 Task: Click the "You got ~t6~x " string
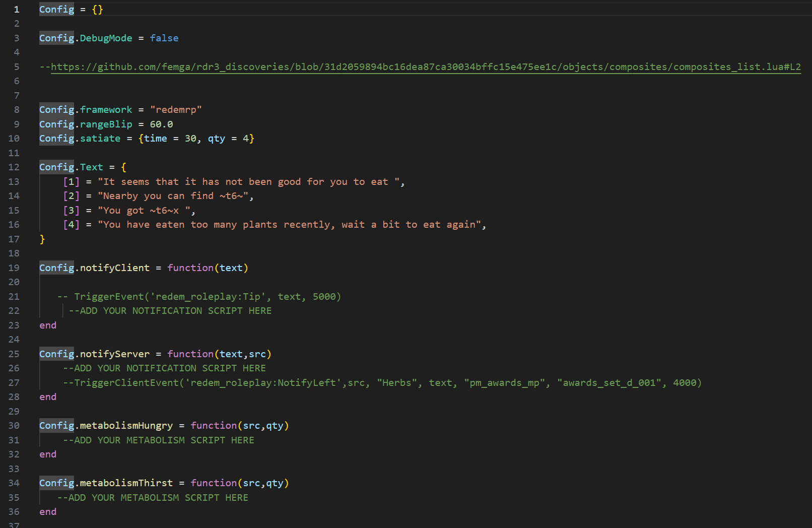point(144,211)
